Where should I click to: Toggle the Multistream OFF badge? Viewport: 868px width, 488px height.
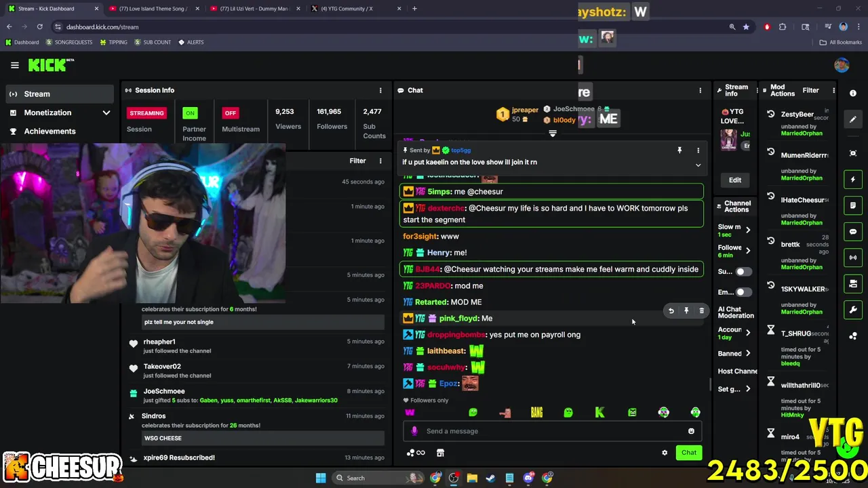[x=231, y=113]
